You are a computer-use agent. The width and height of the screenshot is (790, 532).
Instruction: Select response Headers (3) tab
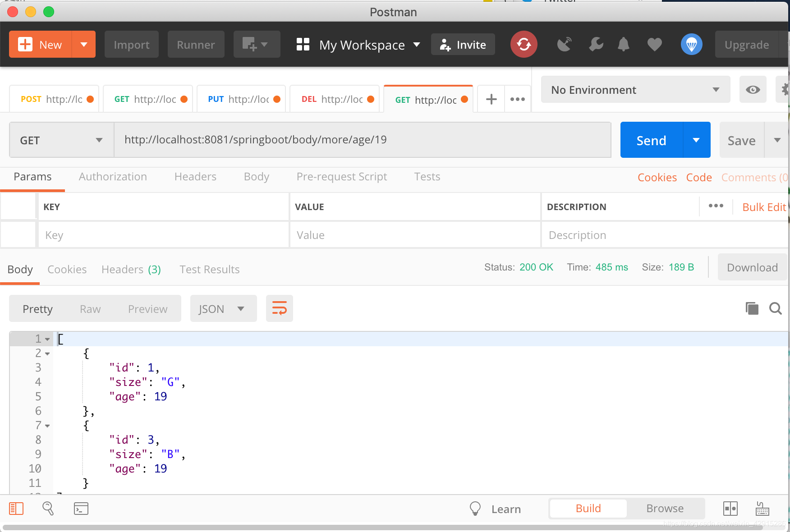[131, 270]
